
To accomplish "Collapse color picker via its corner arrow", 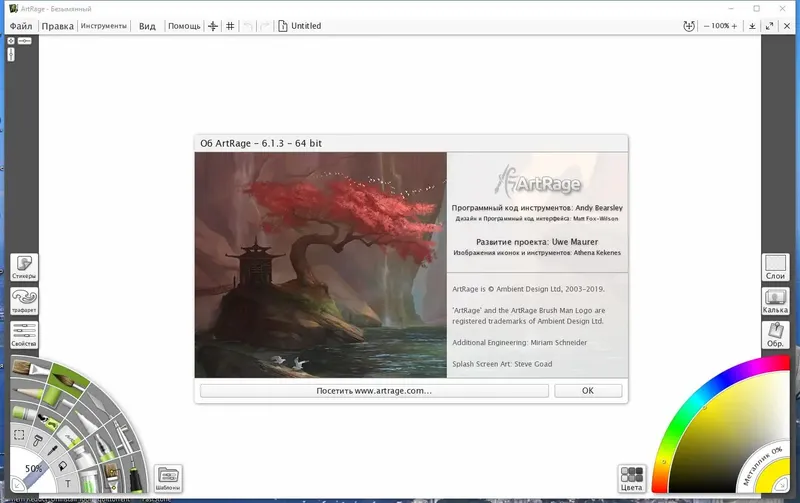I will (x=782, y=486).
